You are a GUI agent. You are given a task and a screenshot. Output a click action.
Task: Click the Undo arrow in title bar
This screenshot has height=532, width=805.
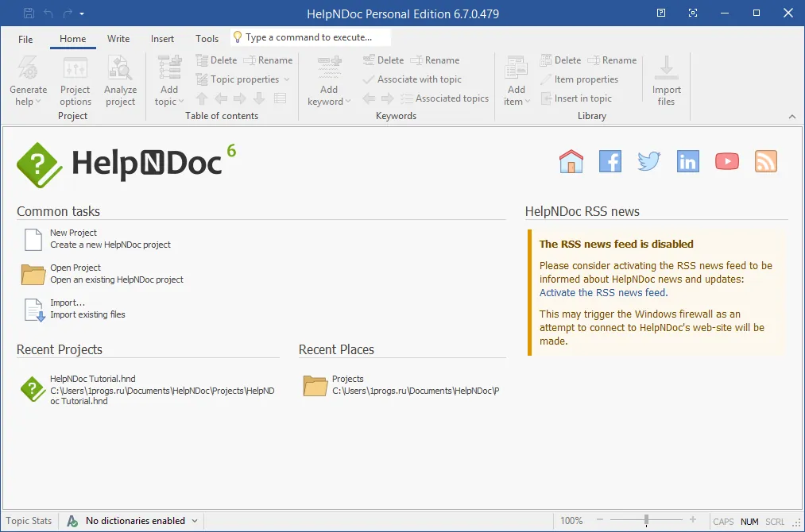(x=48, y=13)
